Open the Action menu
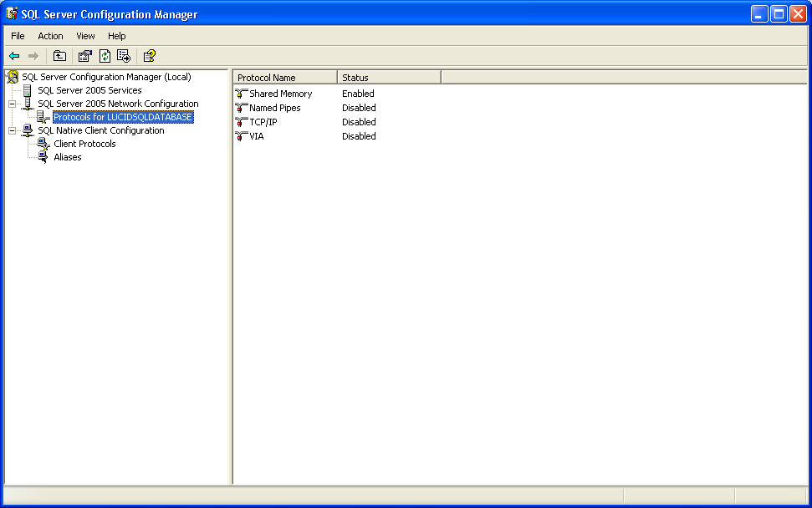This screenshot has width=812, height=508. coord(50,36)
